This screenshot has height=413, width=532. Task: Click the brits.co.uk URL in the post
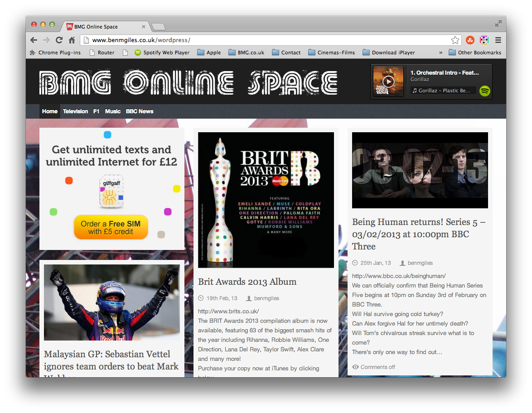pos(228,311)
